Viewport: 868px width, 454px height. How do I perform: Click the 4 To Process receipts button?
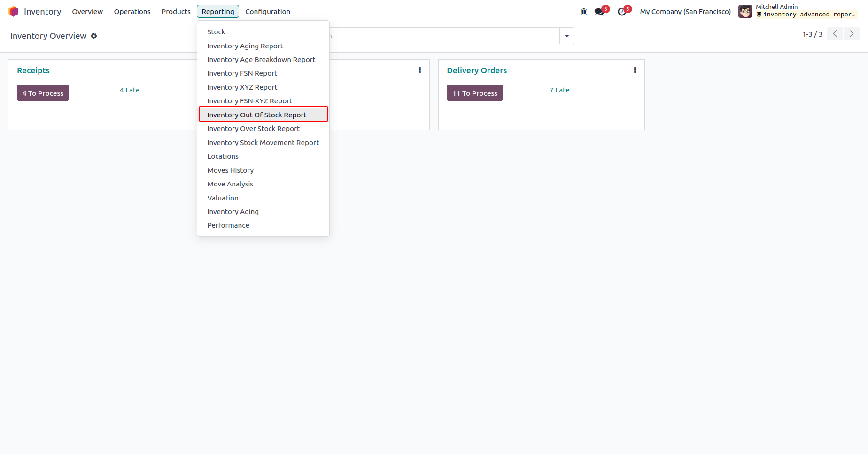point(43,93)
